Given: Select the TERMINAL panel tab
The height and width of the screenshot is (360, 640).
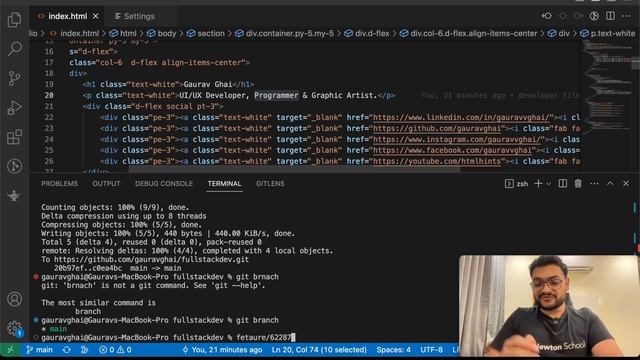Looking at the screenshot, I should [x=224, y=184].
